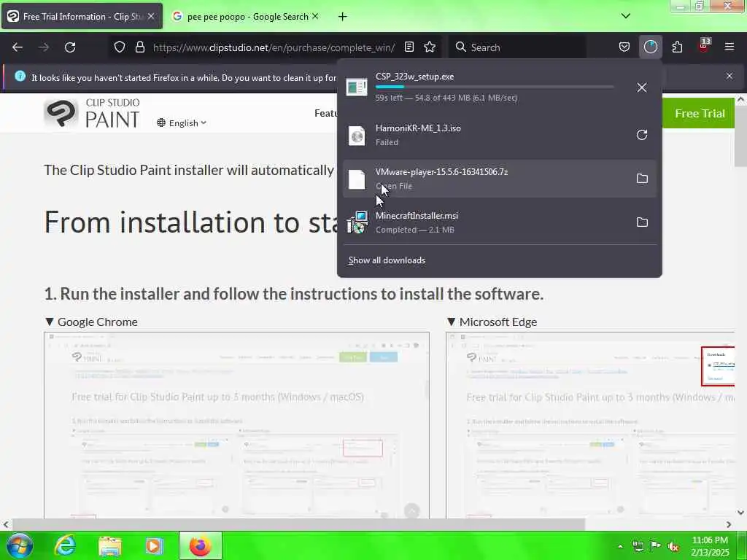
Task: Click the Google Chrome instructions screenshot
Action: tap(237, 425)
